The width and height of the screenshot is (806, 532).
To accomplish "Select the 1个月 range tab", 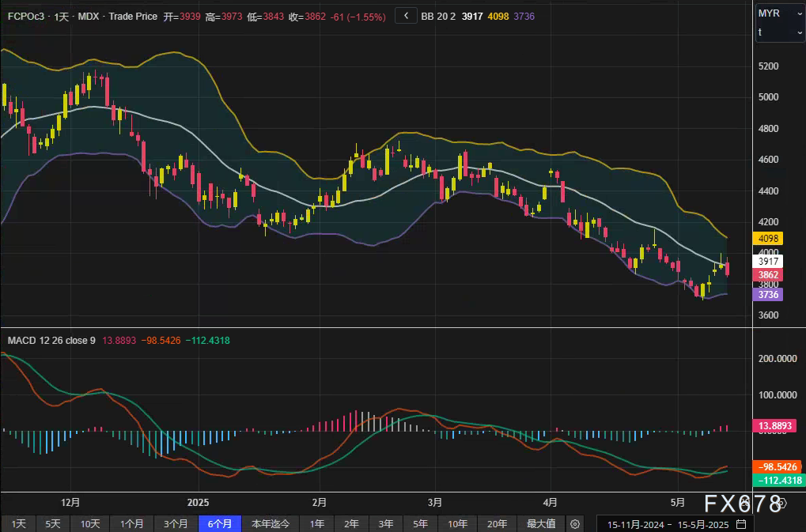I will (x=132, y=523).
